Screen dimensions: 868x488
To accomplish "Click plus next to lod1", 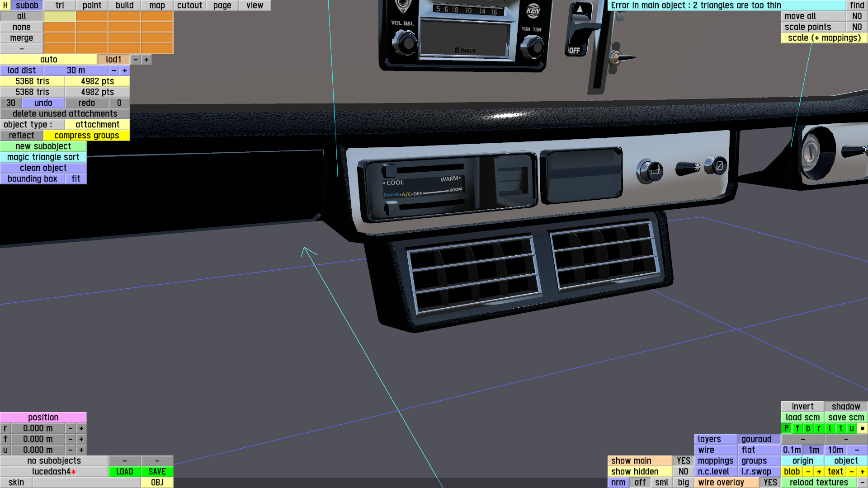I will click(x=146, y=59).
